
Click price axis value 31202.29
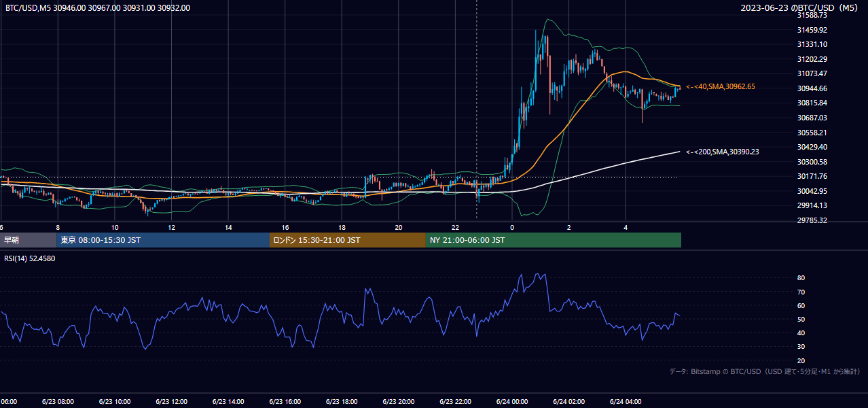[812, 59]
